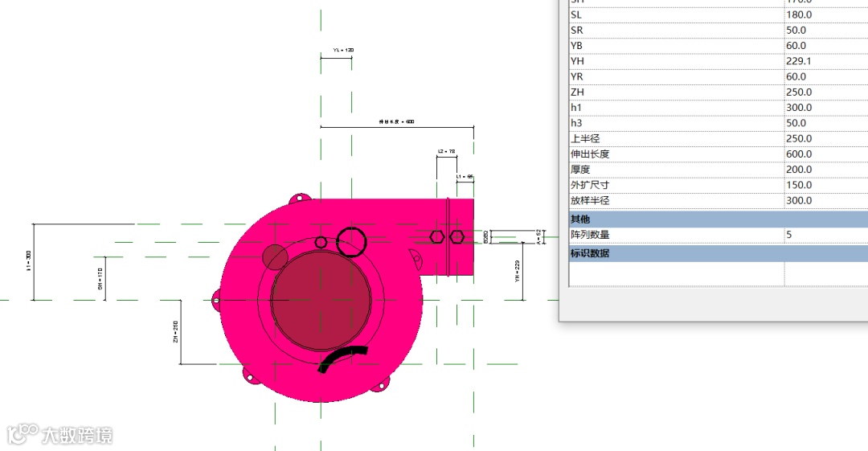Select the 厚度 parameter row
The height and width of the screenshot is (451, 868).
[718, 170]
